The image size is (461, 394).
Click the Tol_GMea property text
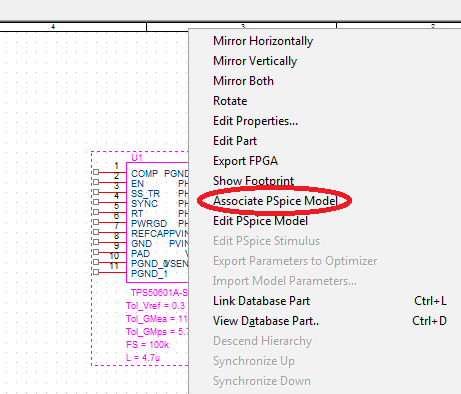157,319
